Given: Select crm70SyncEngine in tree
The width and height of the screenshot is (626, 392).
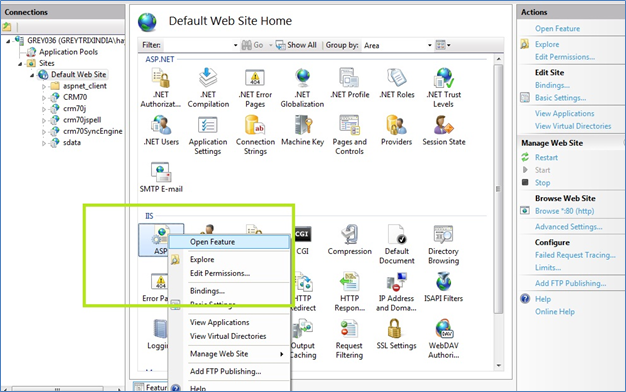Looking at the screenshot, I should tap(93, 131).
